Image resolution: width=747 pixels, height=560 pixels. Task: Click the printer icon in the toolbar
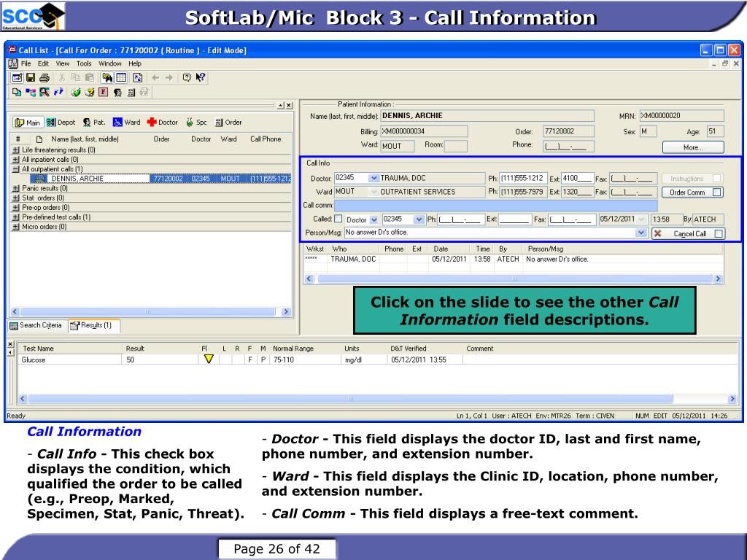click(44, 77)
